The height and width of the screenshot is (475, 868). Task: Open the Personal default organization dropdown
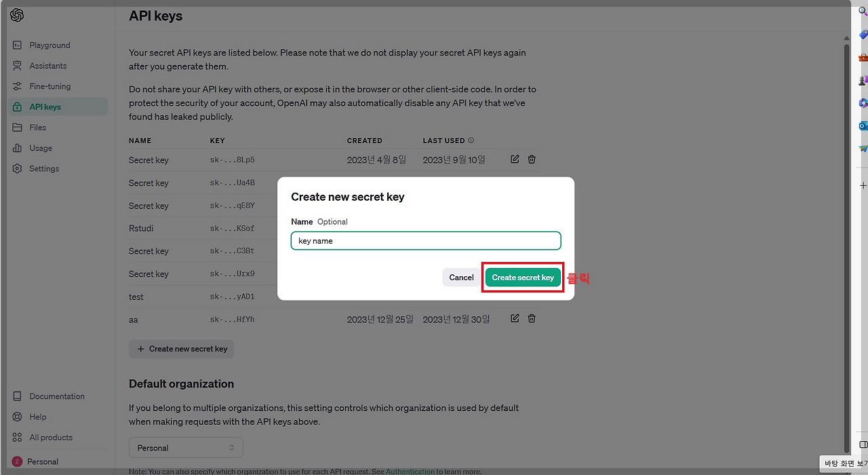click(x=186, y=448)
